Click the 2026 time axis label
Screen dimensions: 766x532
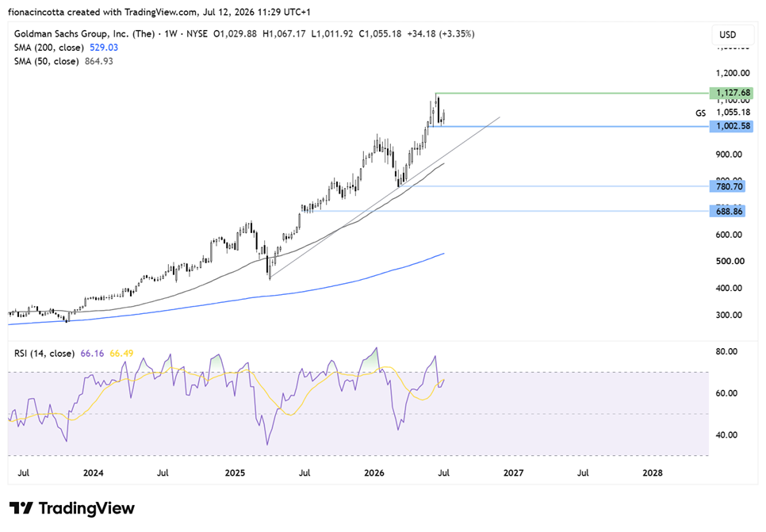pos(374,473)
